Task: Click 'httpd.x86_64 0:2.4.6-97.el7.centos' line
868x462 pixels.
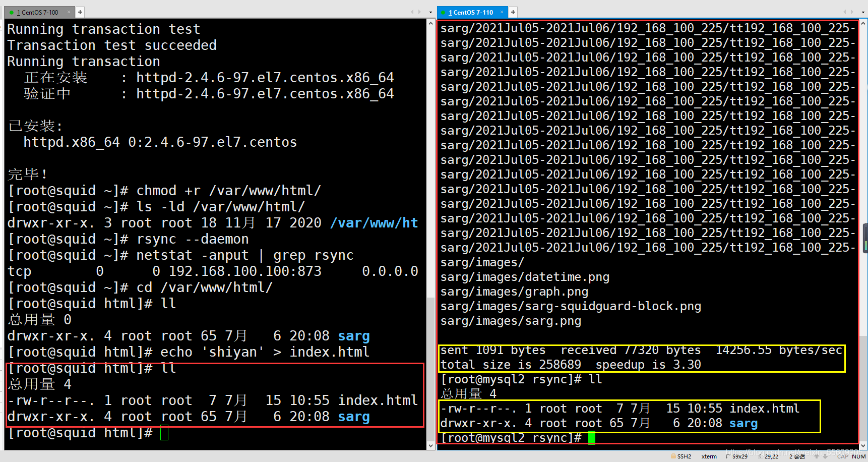Action: (160, 142)
